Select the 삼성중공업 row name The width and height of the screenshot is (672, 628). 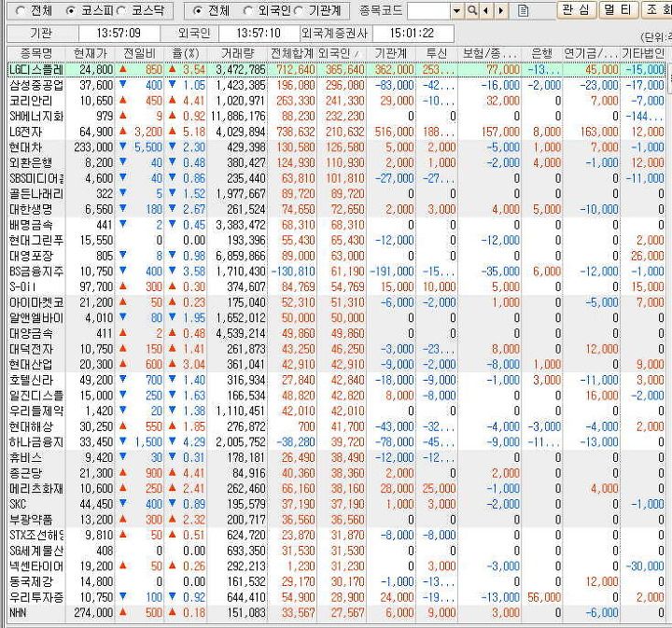pos(36,85)
